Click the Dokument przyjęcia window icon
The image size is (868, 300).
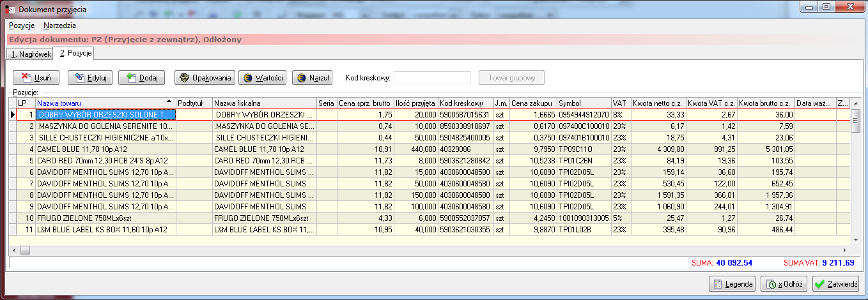pyautogui.click(x=10, y=9)
